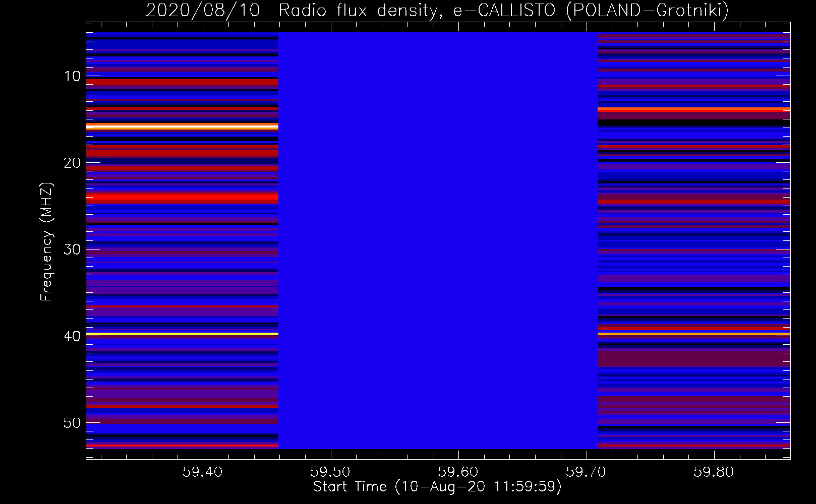Screen dimensions: 816x504
Task: Click the time tick label '59.50'
Action: click(x=330, y=472)
